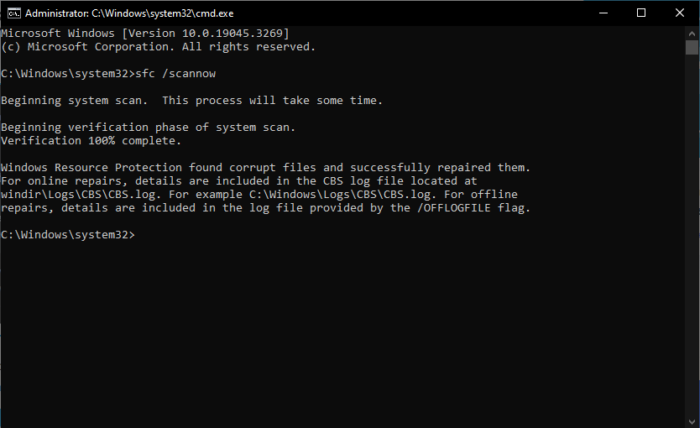Minimize the Command Prompt window
The height and width of the screenshot is (428, 700).
tap(596, 12)
